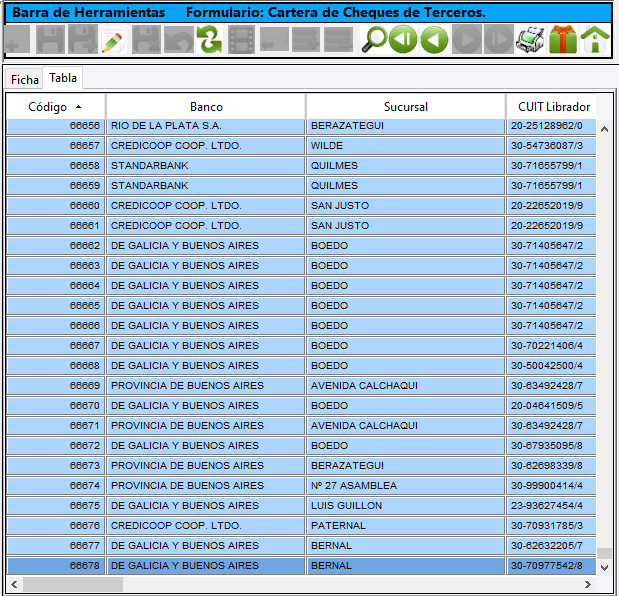
Task: Click the vertical scrollbar up arrow
Action: 604,129
